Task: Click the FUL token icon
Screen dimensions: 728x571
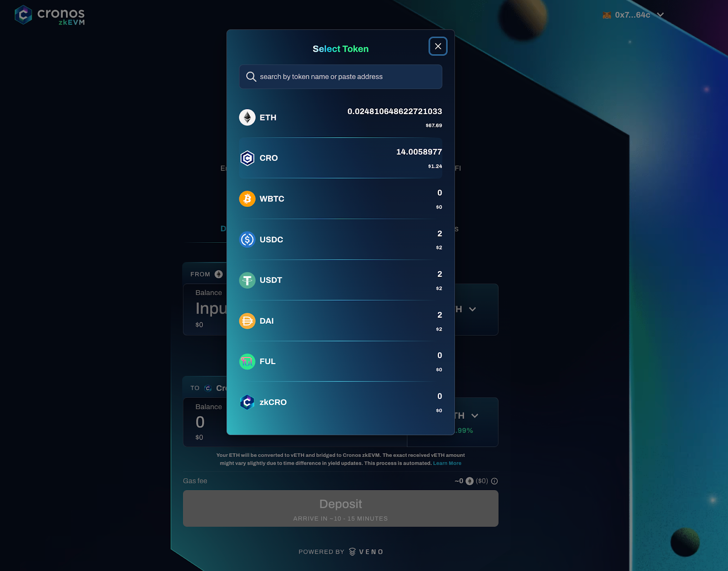Action: point(247,361)
